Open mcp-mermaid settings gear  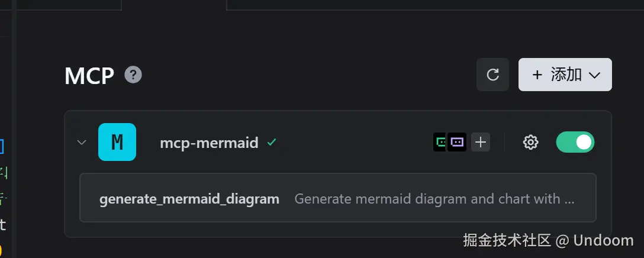point(530,142)
